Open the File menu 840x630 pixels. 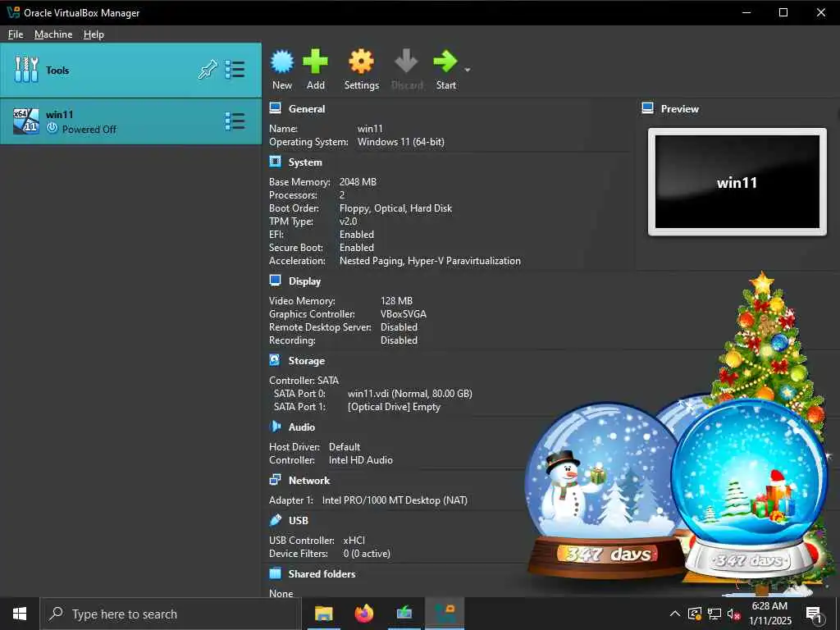[16, 34]
